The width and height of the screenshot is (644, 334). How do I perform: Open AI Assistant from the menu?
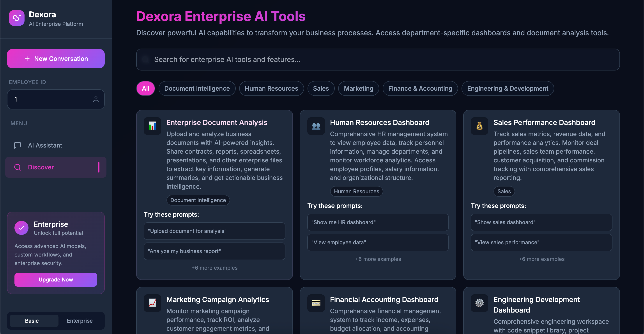(45, 145)
